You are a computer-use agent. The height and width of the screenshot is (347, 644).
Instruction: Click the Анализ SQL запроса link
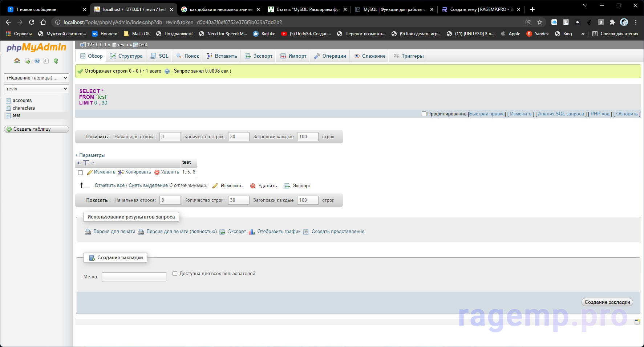[560, 114]
